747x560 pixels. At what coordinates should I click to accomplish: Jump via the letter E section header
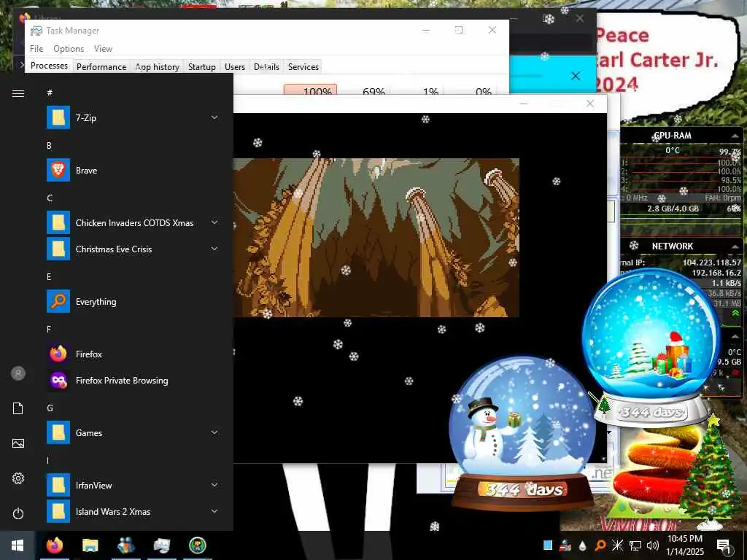pyautogui.click(x=49, y=277)
